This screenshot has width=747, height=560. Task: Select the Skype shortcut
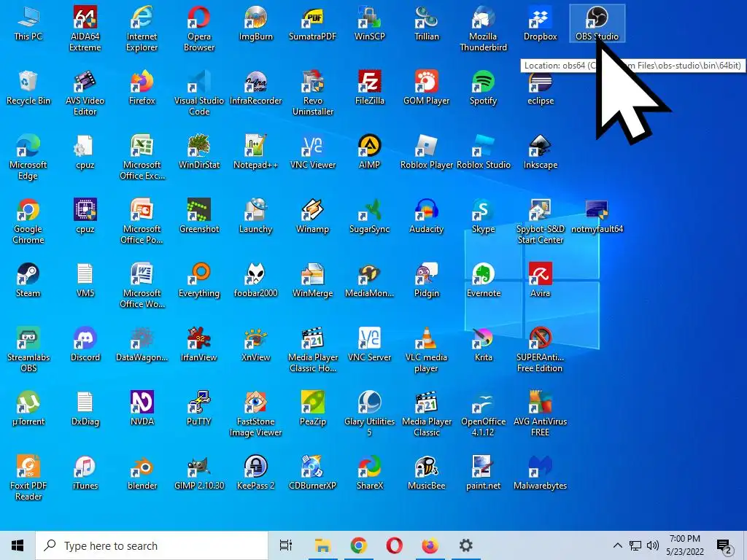tap(483, 216)
